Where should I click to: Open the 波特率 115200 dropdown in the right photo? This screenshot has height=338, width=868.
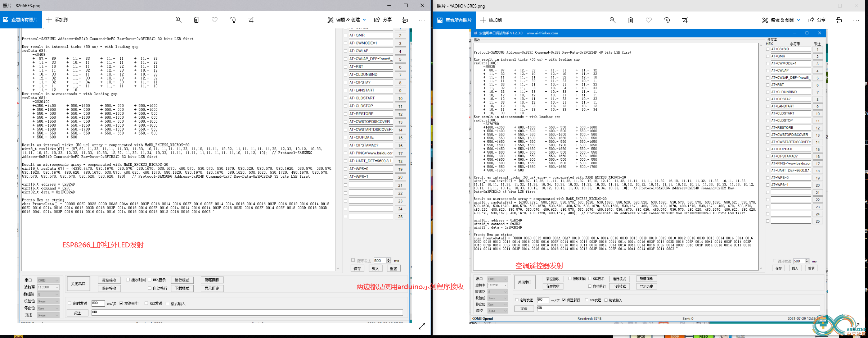[x=498, y=285]
